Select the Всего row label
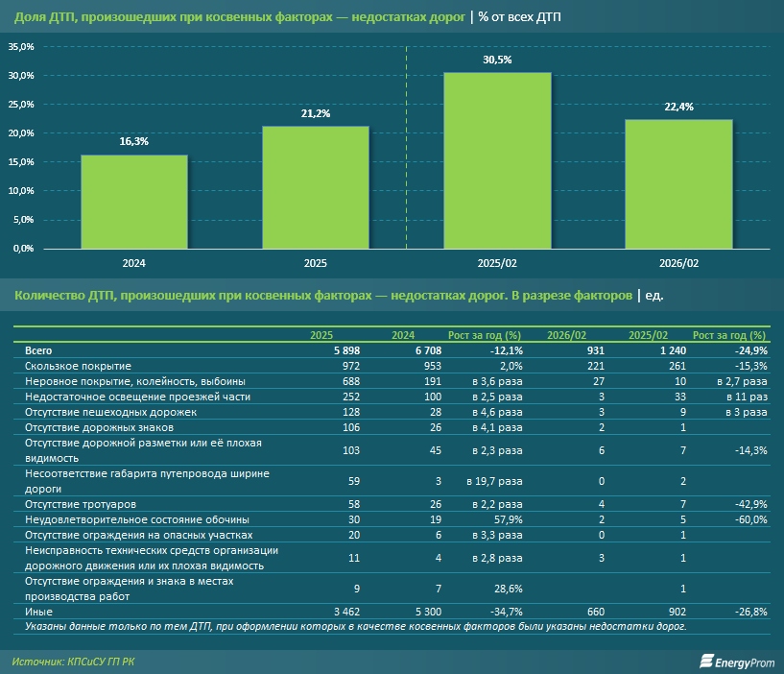The width and height of the screenshot is (784, 674). 40,351
